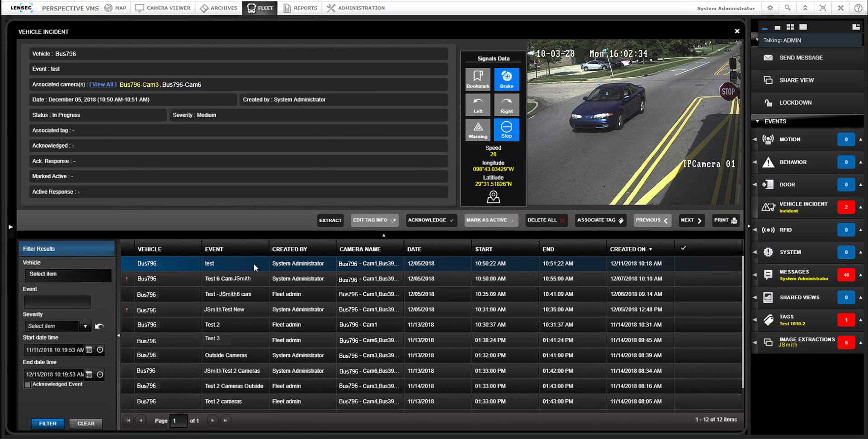Click the checkmark column header in events table

(x=684, y=248)
